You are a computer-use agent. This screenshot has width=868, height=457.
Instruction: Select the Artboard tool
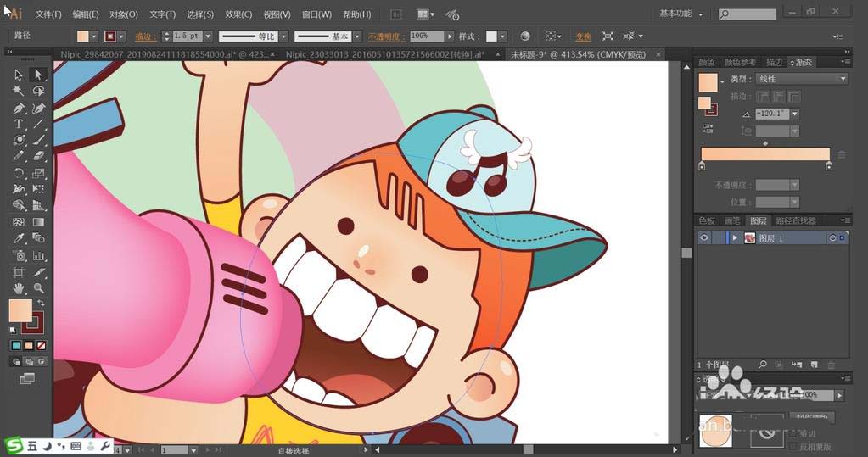tap(19, 272)
